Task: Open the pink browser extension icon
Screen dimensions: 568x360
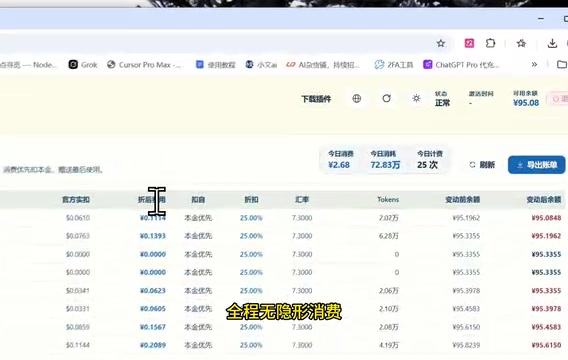Action: point(469,43)
